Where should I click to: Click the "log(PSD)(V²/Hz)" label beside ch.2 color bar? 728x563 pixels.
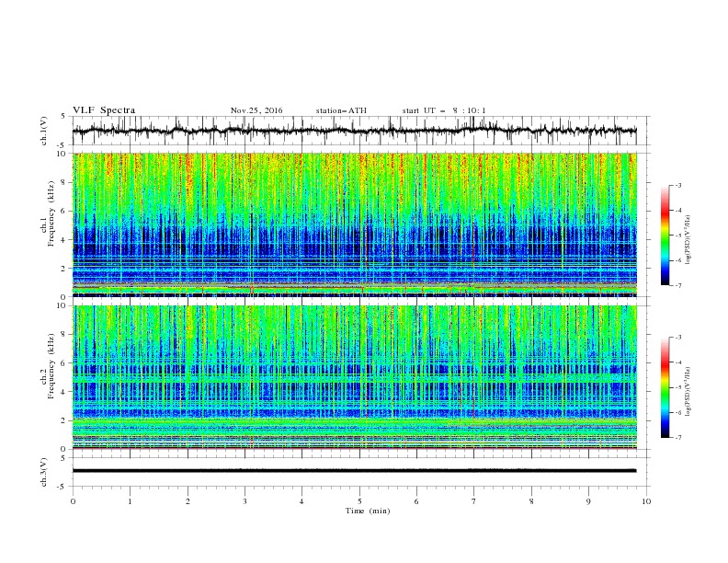(x=688, y=392)
